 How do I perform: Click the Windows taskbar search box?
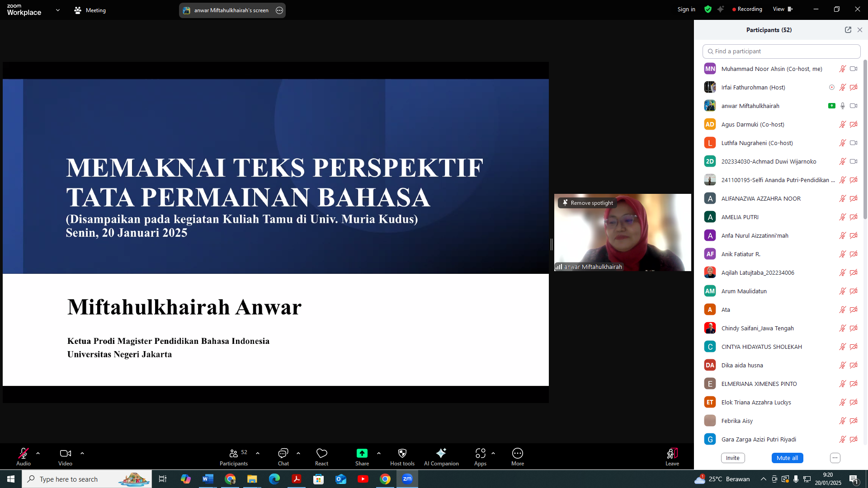pyautogui.click(x=87, y=479)
